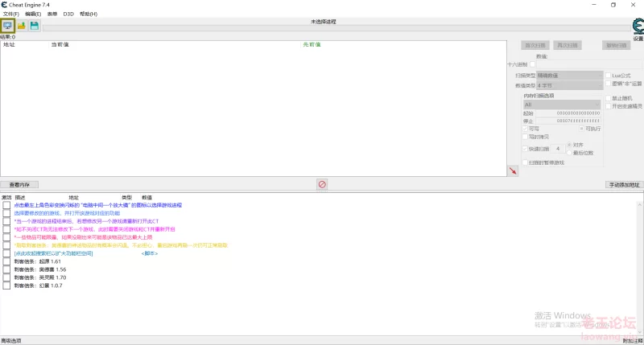Click the green 先前值 column header
Screen dimensions: 644x345
[x=312, y=44]
